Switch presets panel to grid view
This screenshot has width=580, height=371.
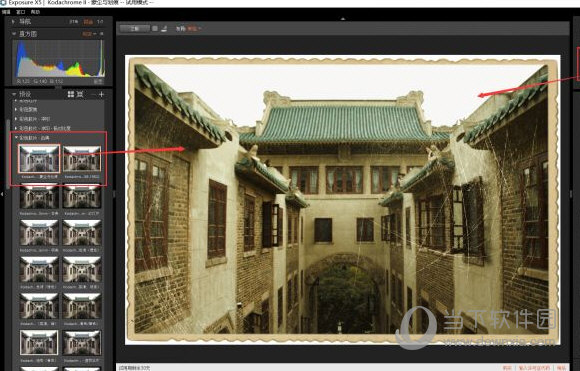[71, 95]
